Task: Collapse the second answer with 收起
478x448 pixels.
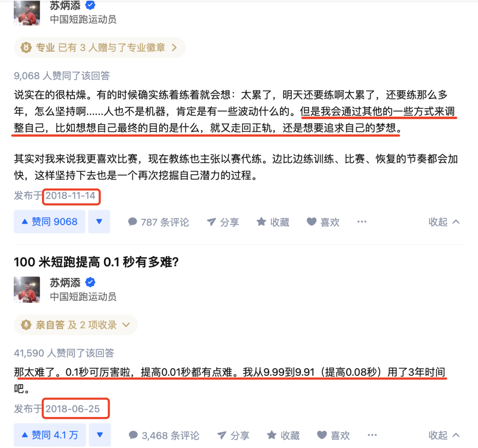Action: pos(444,436)
